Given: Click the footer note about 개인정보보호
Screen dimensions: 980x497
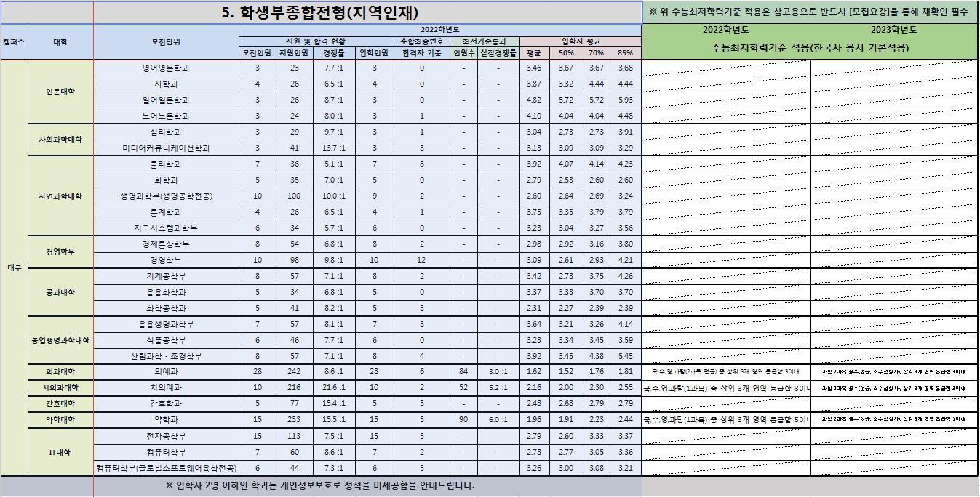Looking at the screenshot, I should [321, 485].
